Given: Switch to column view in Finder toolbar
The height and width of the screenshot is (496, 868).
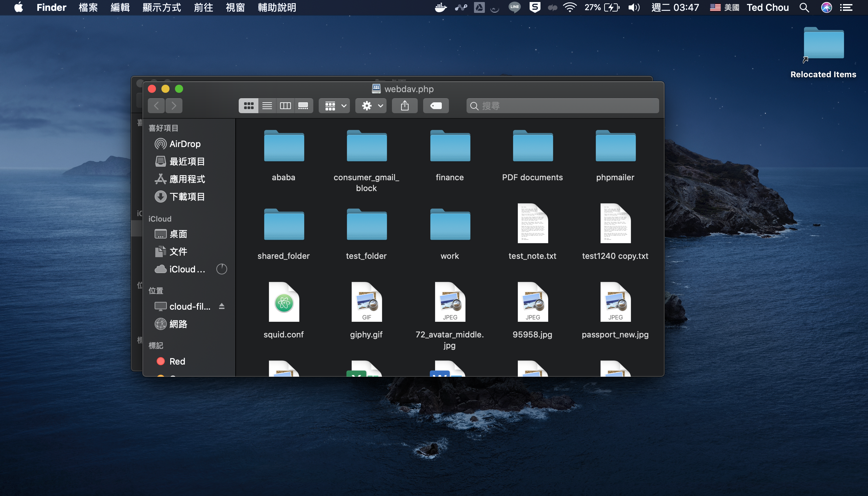Looking at the screenshot, I should tap(285, 106).
